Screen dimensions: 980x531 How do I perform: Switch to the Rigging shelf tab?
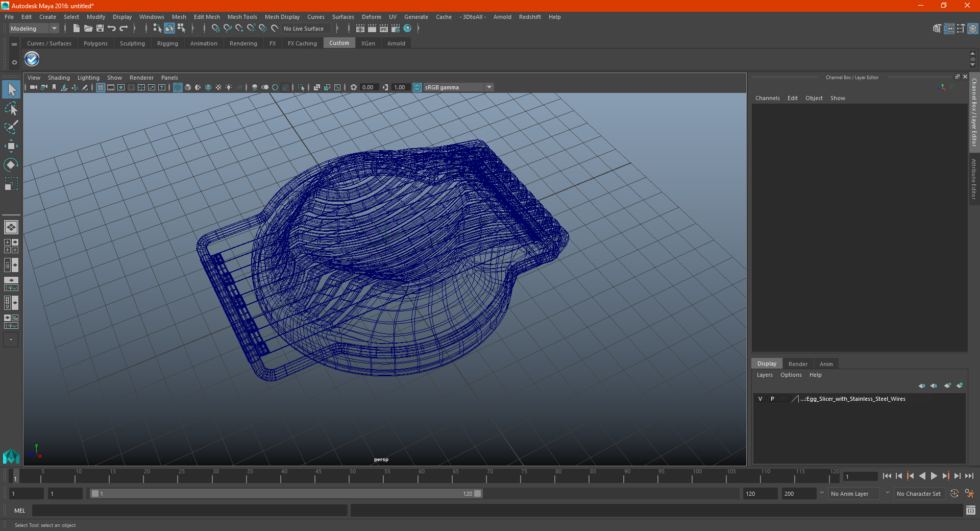point(167,43)
